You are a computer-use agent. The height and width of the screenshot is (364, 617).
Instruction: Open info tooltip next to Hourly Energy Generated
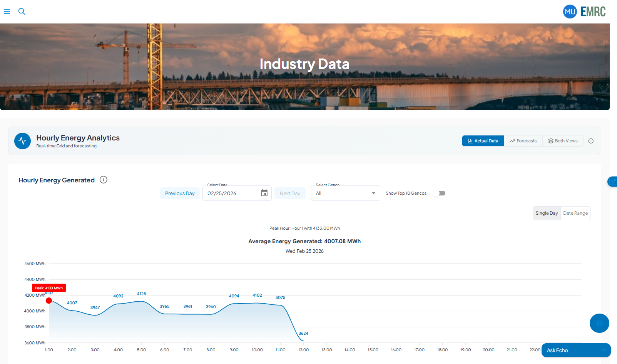tap(103, 180)
